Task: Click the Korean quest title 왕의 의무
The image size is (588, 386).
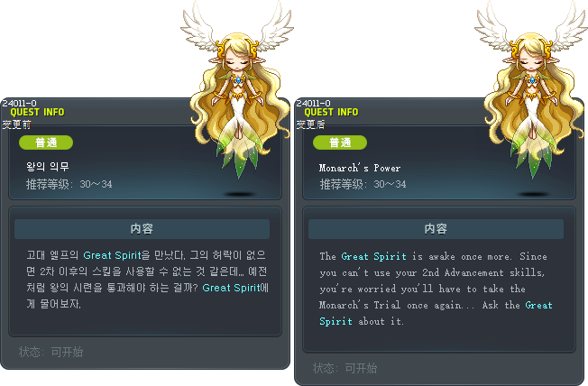Action: [x=47, y=166]
